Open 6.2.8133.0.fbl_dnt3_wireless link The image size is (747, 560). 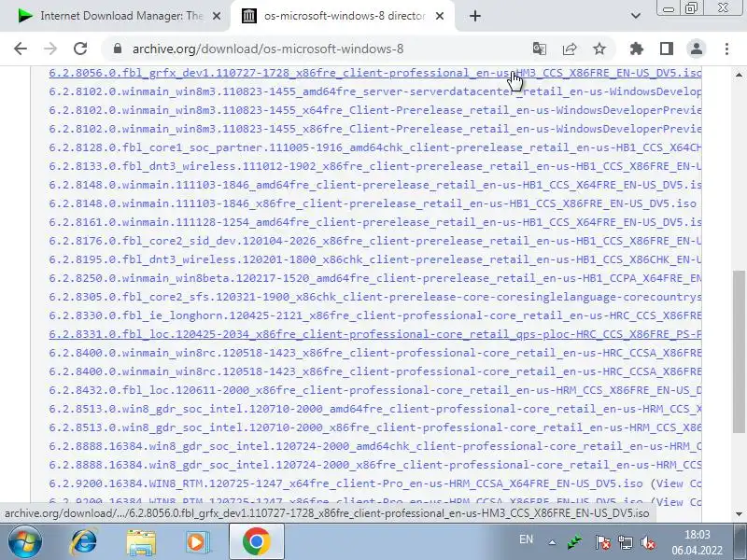click(x=375, y=166)
